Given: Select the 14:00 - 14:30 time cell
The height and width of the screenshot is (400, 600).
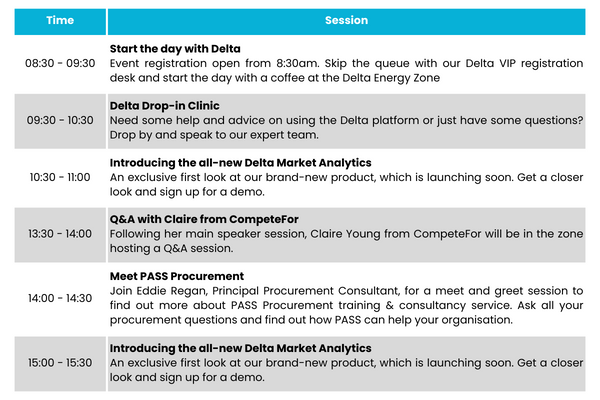Looking at the screenshot, I should point(60,298).
